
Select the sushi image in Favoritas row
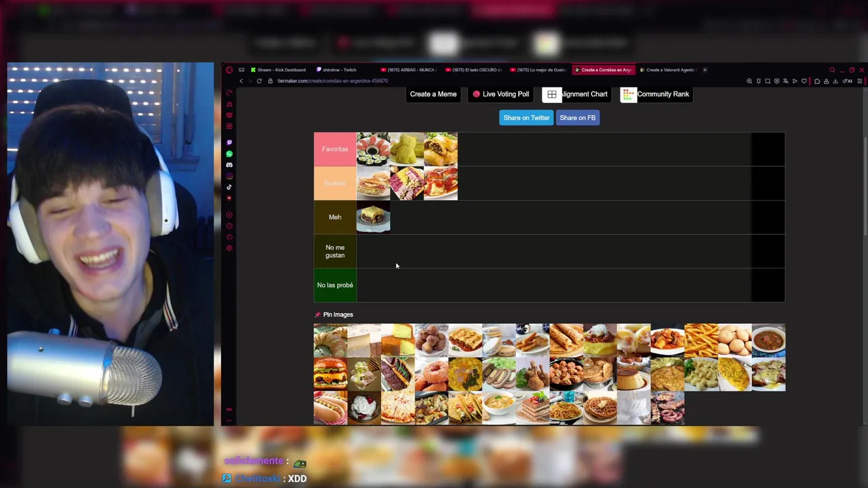point(373,149)
